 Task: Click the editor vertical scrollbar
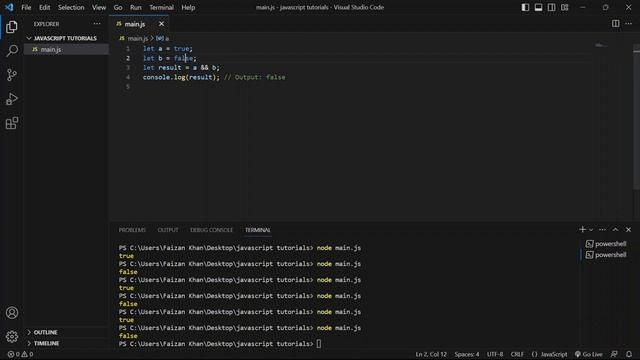[636, 116]
